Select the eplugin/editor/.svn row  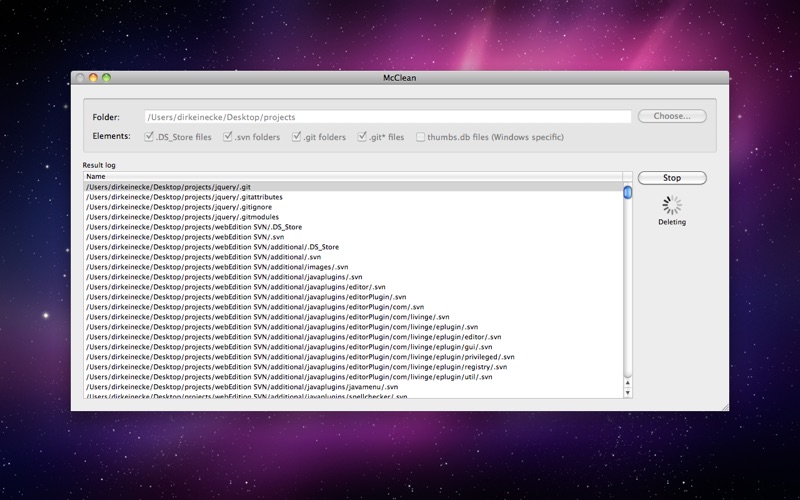coord(353,337)
